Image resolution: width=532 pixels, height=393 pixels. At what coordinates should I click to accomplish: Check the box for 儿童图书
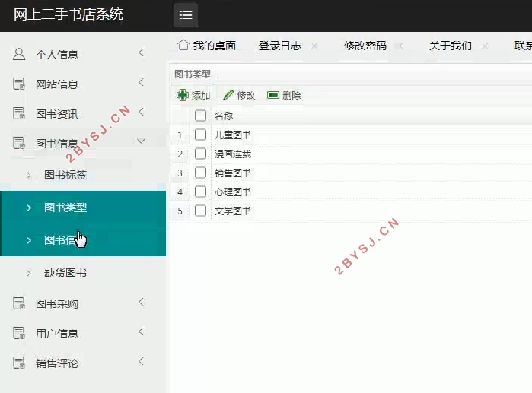pos(200,135)
